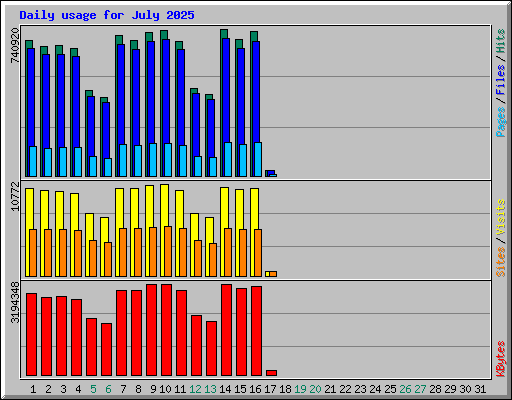Select green weekend day 19 label

(300, 389)
